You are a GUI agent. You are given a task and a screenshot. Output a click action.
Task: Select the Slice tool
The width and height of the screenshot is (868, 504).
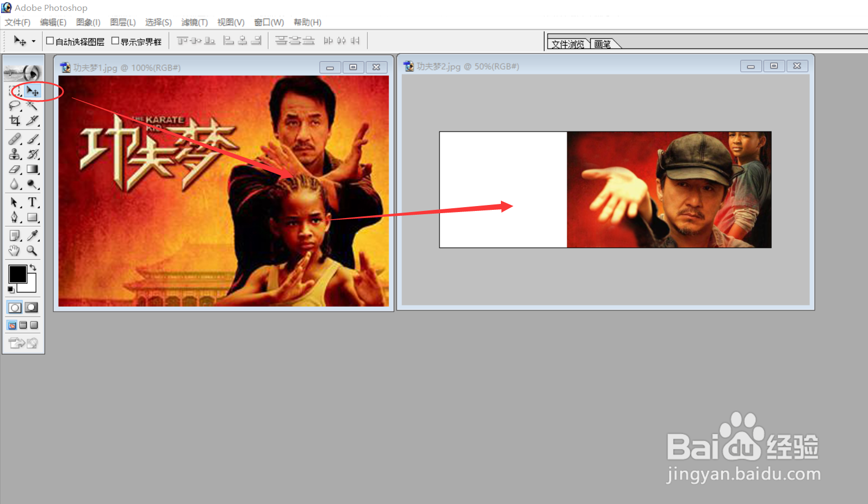tap(33, 121)
